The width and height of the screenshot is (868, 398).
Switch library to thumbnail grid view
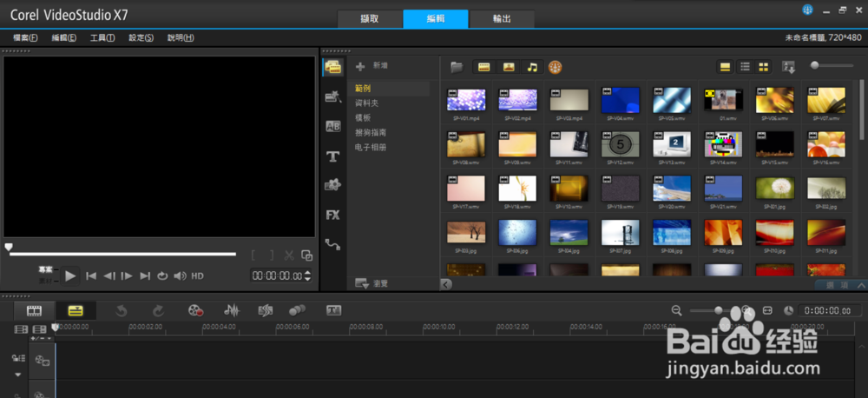point(763,67)
